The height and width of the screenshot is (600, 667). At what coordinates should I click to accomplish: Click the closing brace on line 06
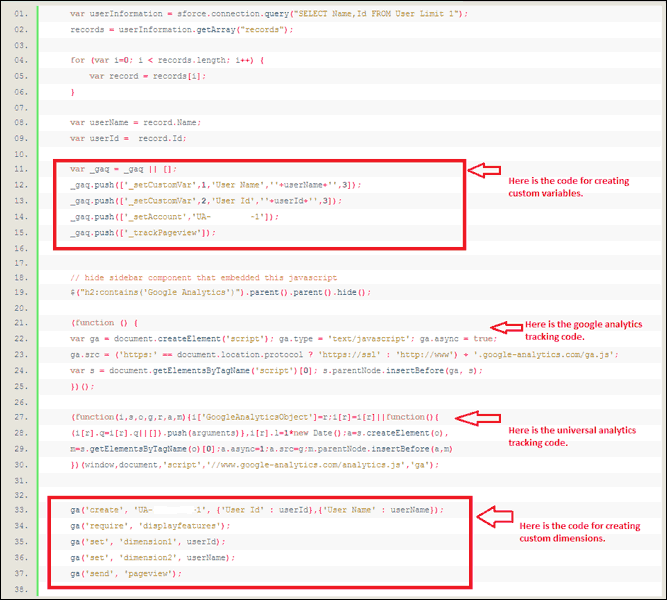tap(72, 92)
